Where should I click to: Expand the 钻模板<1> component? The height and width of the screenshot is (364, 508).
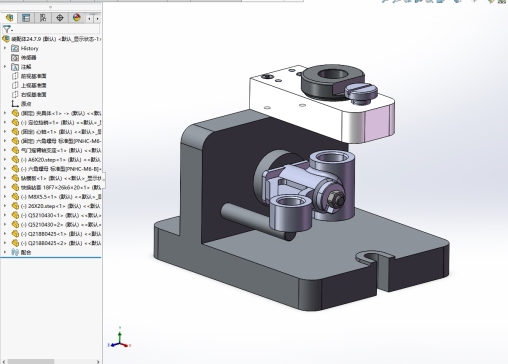tap(5, 178)
